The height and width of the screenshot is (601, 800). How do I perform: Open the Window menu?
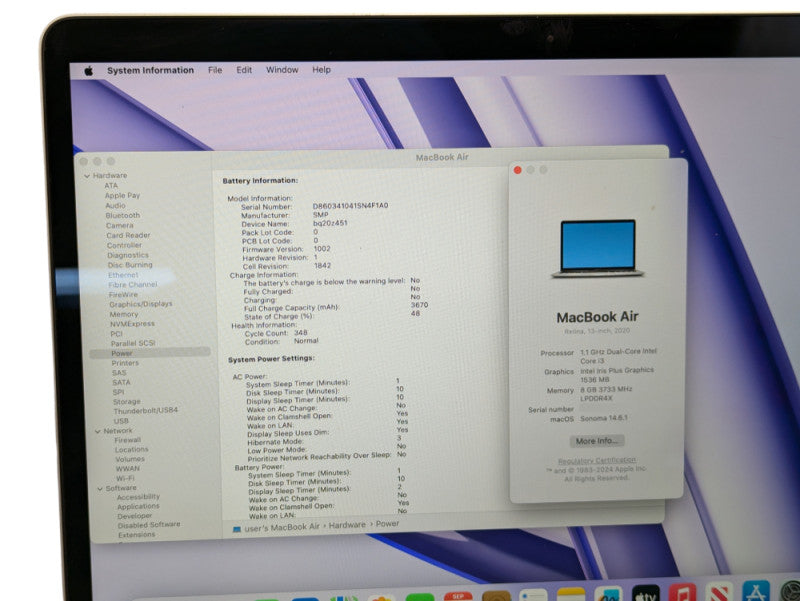pyautogui.click(x=282, y=70)
